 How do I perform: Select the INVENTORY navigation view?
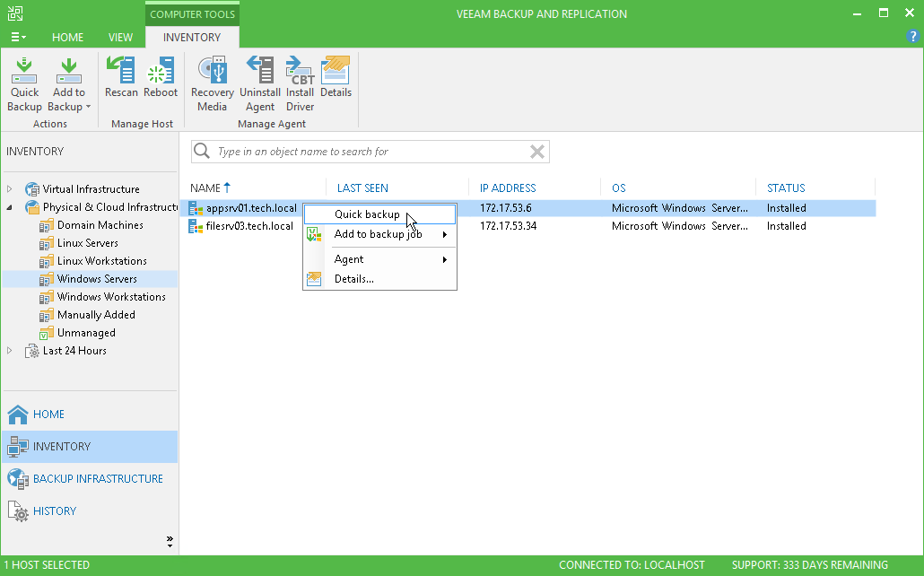[90, 447]
